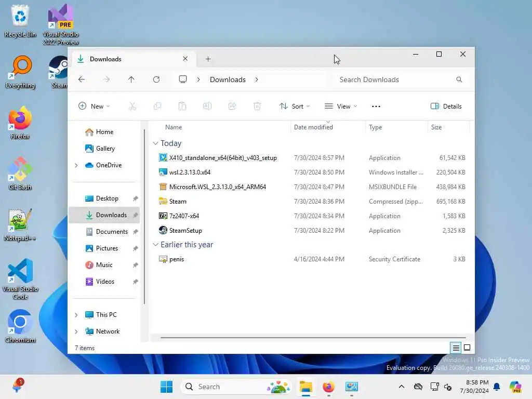Open Home in navigation pane

(104, 132)
